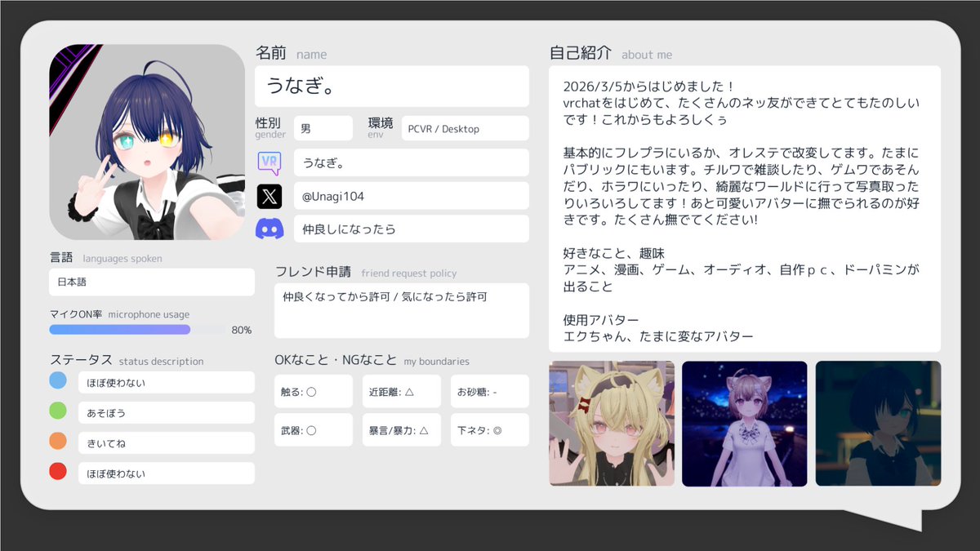The image size is (980, 551).
Task: Select the red status circle
Action: [x=58, y=471]
